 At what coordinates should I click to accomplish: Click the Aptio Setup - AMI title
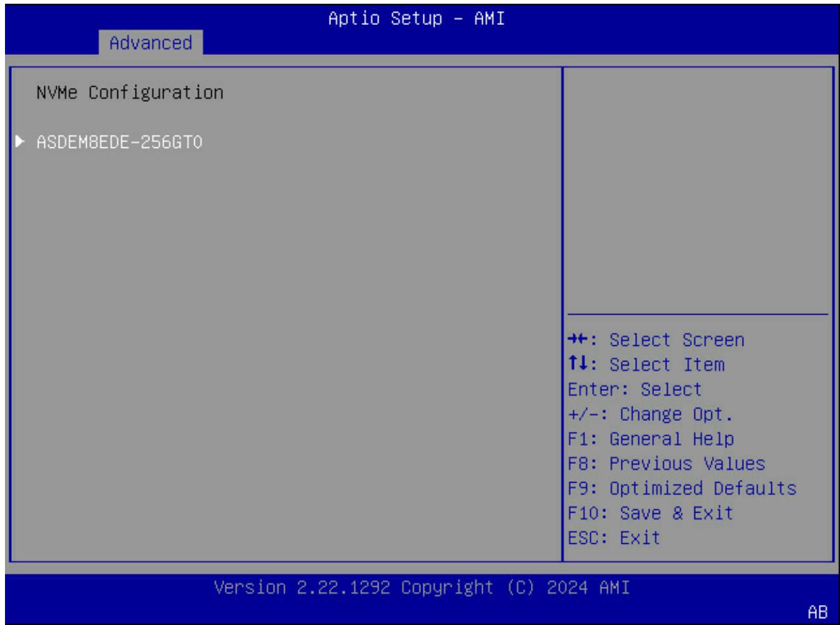click(417, 19)
